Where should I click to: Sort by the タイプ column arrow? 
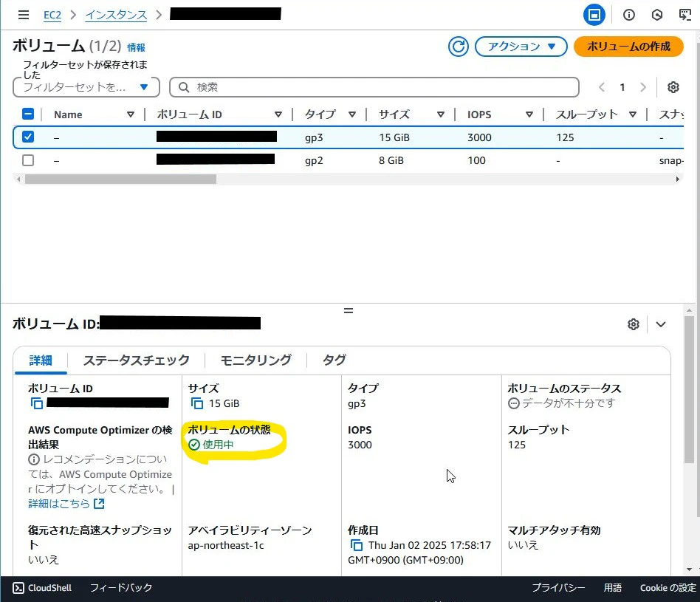[x=351, y=114]
